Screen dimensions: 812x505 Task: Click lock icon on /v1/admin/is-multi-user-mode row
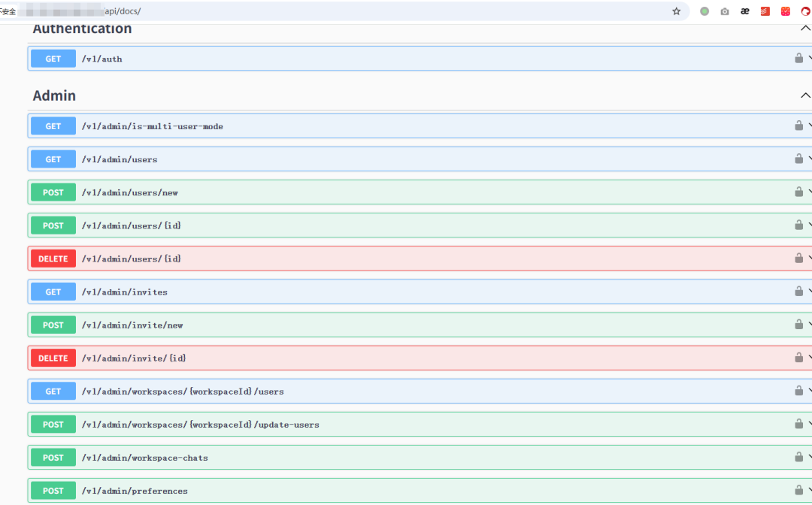point(798,125)
